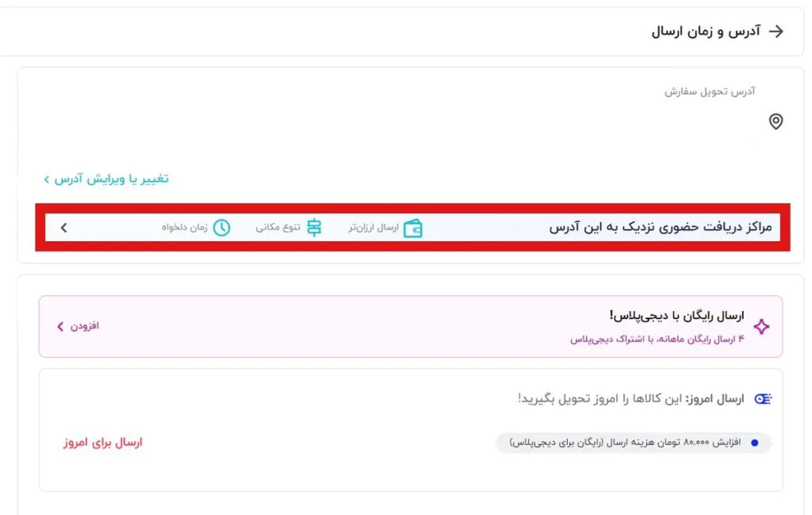Click the chevron next to افزودن
Viewport: 812px width, 515px height.
60,326
